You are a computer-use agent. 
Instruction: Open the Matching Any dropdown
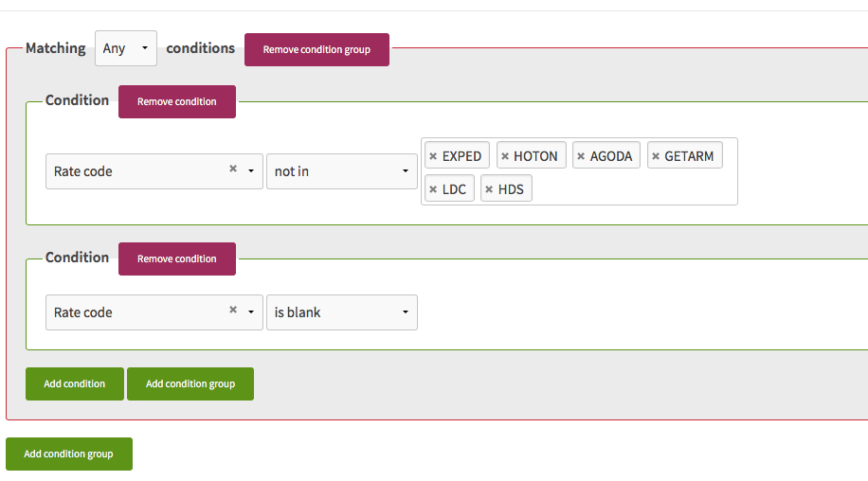(x=126, y=48)
